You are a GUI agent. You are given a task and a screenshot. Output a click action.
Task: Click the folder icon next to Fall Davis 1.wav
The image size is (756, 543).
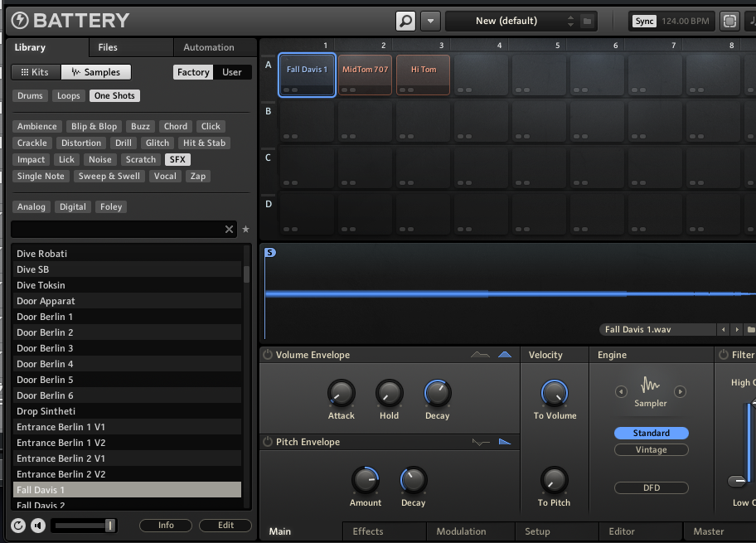coord(750,330)
